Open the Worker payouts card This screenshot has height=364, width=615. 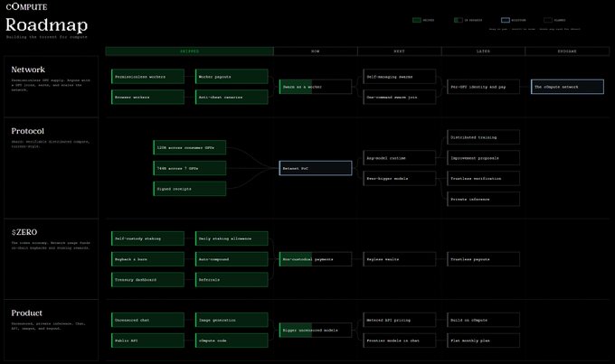point(232,77)
